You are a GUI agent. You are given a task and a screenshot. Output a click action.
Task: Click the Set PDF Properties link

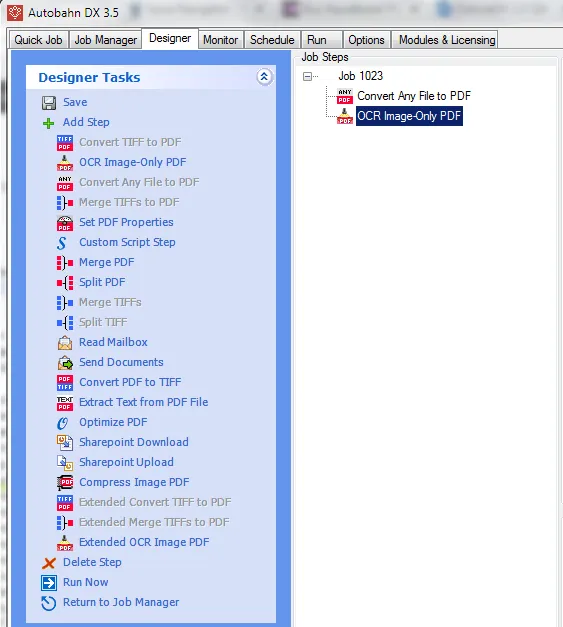tap(126, 222)
